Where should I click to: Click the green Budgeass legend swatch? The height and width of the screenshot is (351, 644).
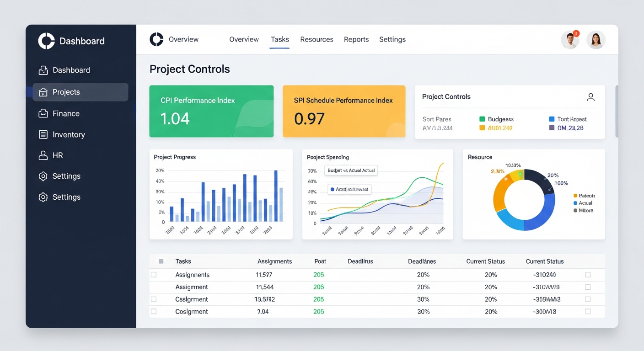coord(482,119)
